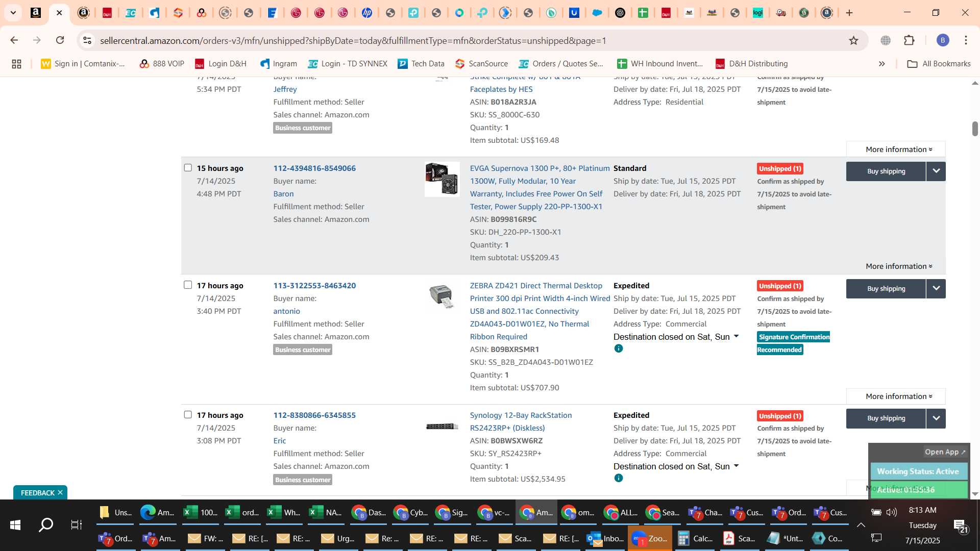View site information icon in address bar
Viewport: 980px width, 551px height.
tap(87, 40)
